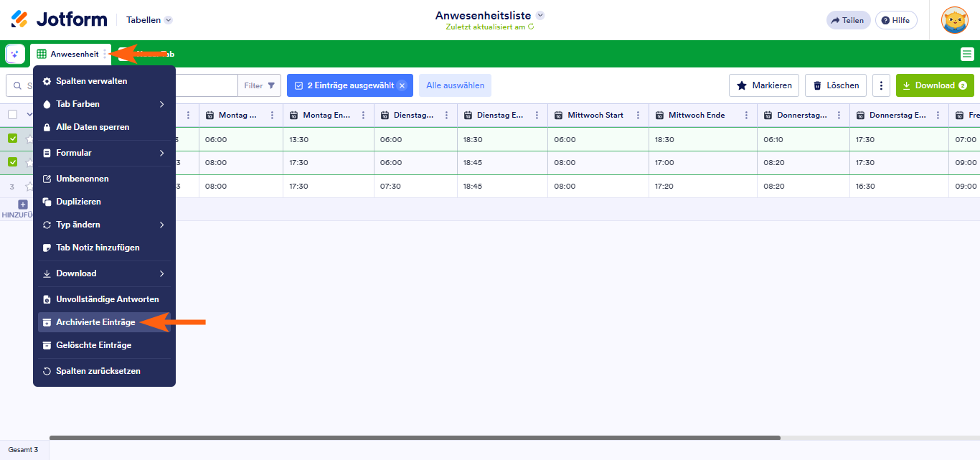This screenshot has height=460, width=980.
Task: Click the Filter funnel button
Action: click(x=259, y=85)
